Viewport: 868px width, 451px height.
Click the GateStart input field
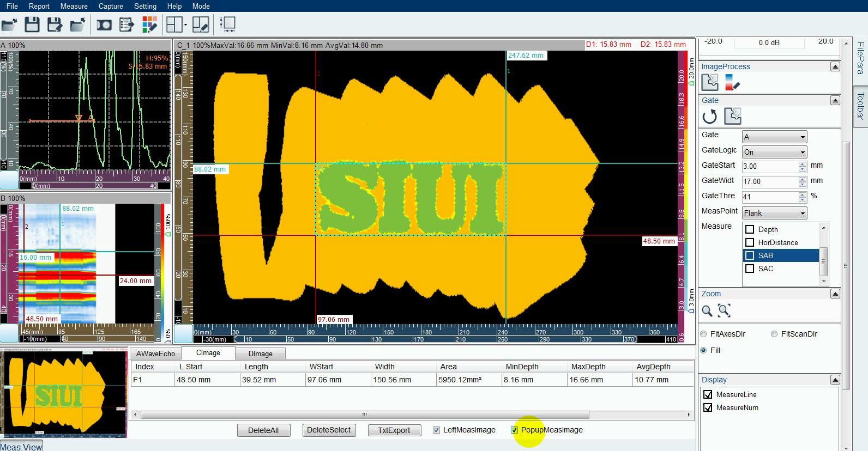(770, 167)
